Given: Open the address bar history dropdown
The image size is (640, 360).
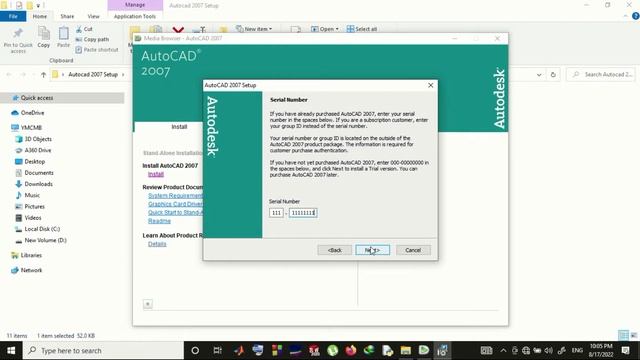Looking at the screenshot, I should (539, 75).
